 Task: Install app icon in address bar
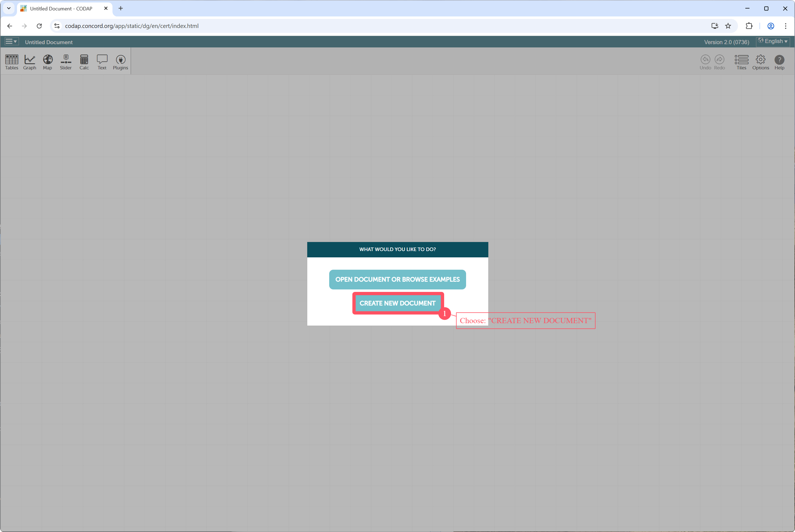tap(715, 26)
